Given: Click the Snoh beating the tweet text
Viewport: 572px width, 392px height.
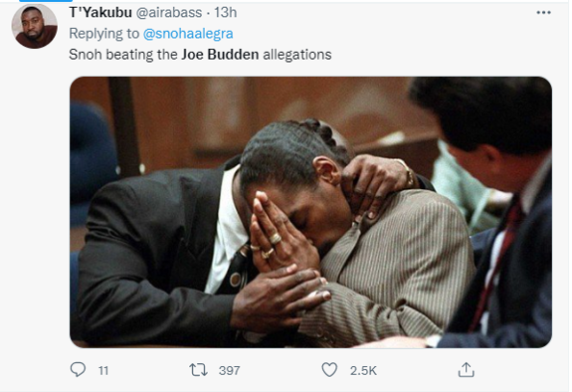Looking at the screenshot, I should (123, 55).
